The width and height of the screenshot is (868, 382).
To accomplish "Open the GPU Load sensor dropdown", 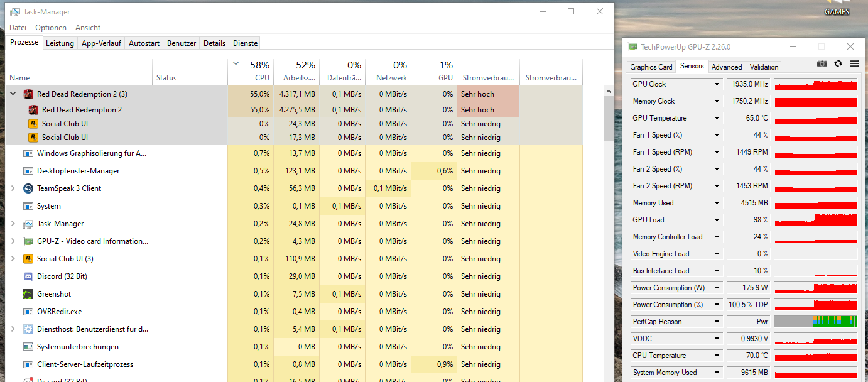I will click(x=717, y=220).
